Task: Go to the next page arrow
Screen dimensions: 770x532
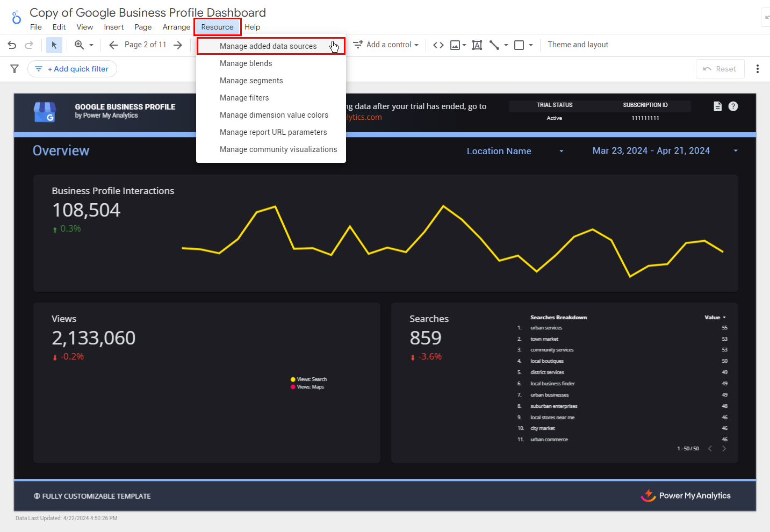Action: (178, 45)
